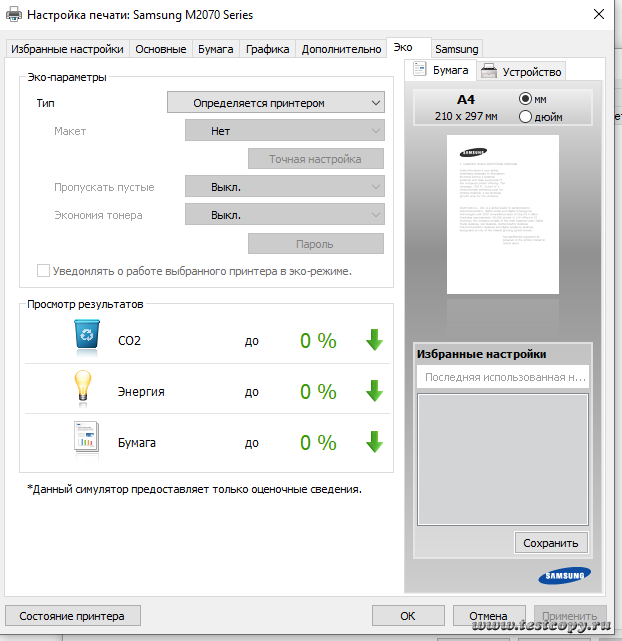
Task: Click the Избранные настройки name field
Action: coord(502,377)
